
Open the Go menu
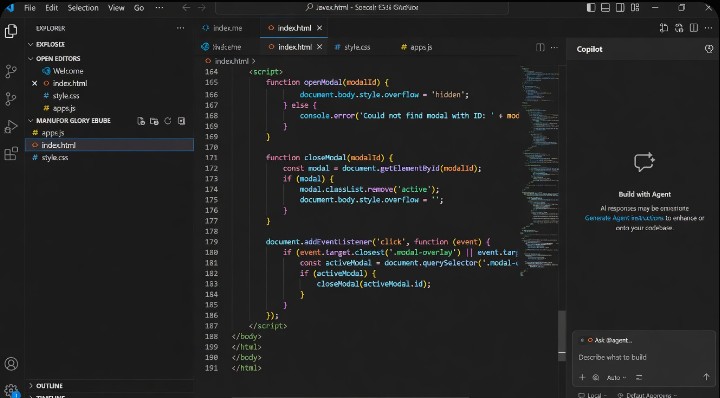click(x=139, y=8)
